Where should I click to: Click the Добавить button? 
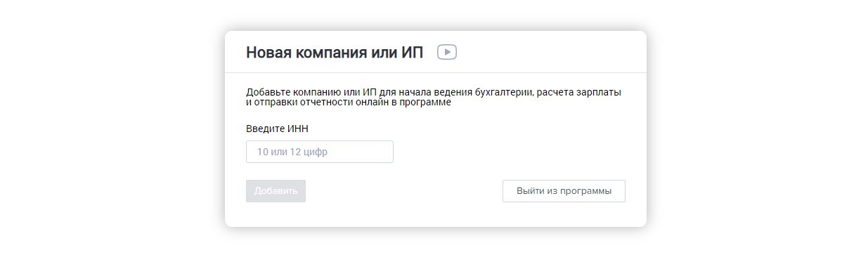(x=276, y=191)
